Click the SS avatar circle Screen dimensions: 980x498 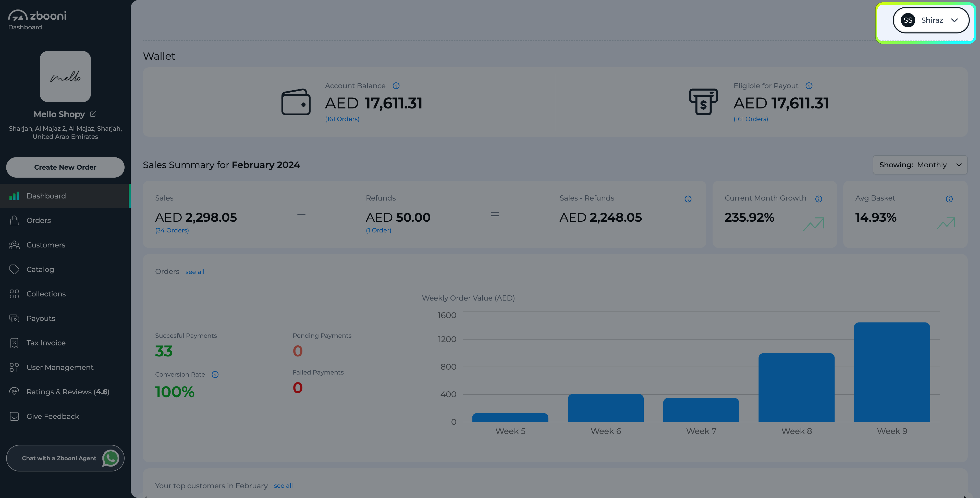(x=908, y=20)
